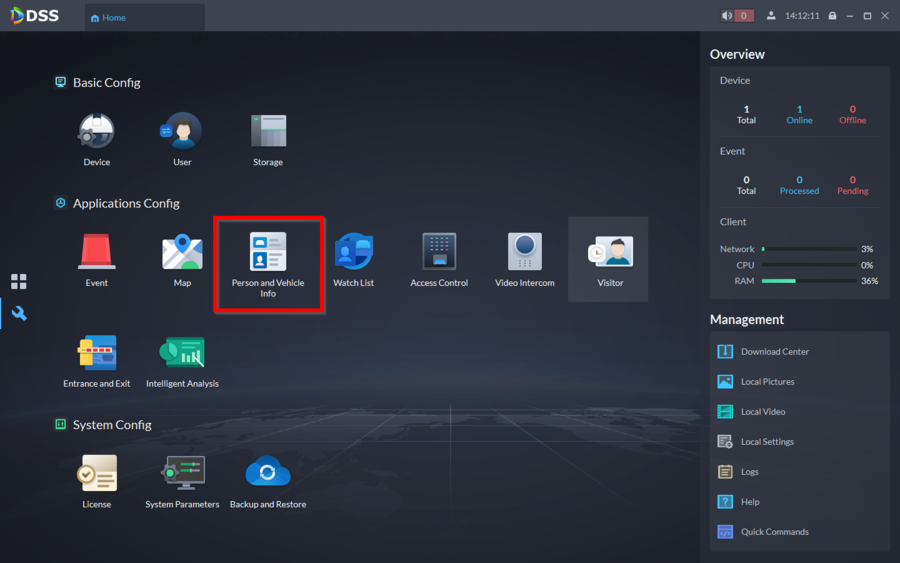Click the Online device count
This screenshot has height=563, width=900.
[799, 114]
